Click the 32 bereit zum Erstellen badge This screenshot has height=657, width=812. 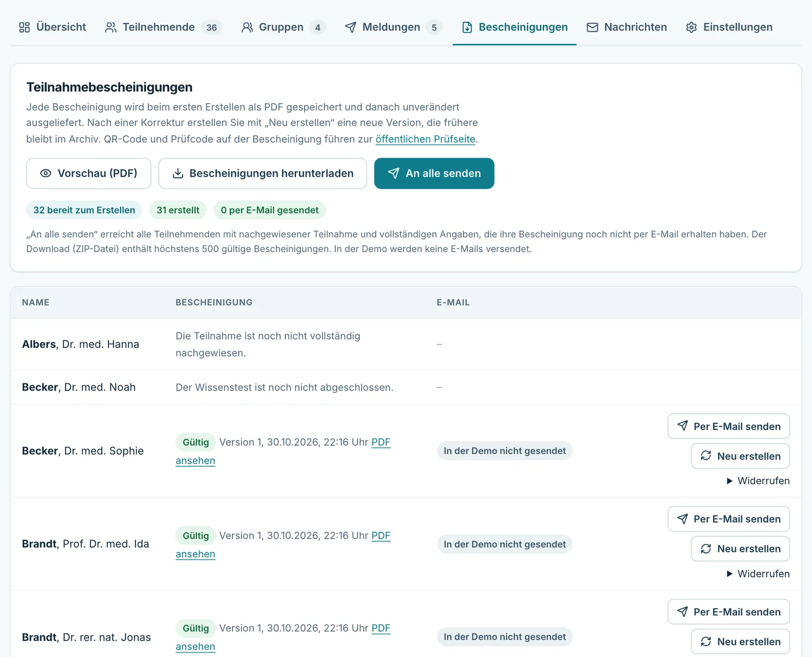click(x=84, y=210)
